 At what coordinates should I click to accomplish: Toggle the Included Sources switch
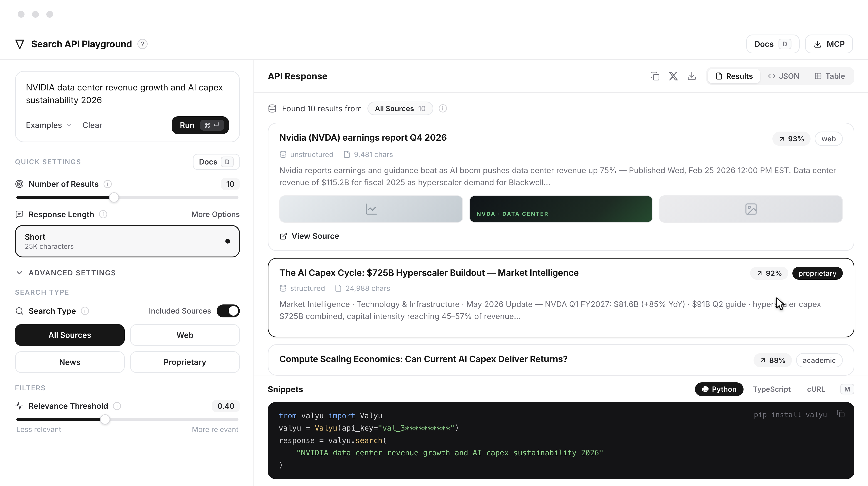coord(228,311)
